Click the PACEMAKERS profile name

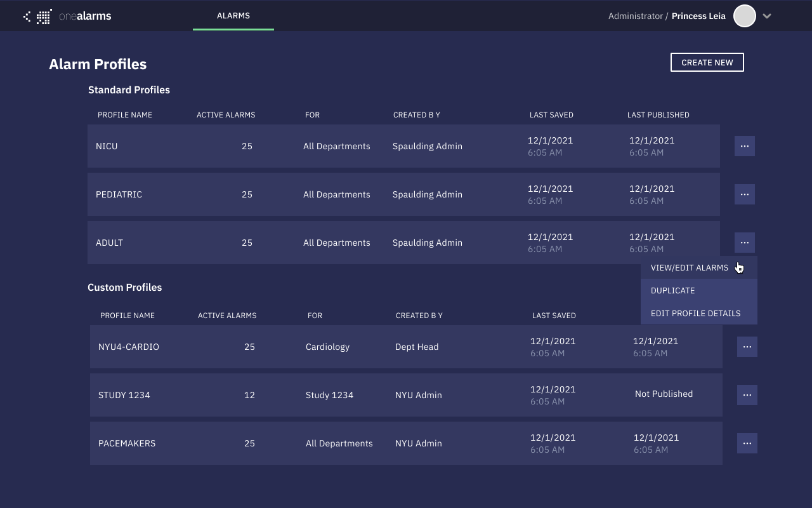128,443
